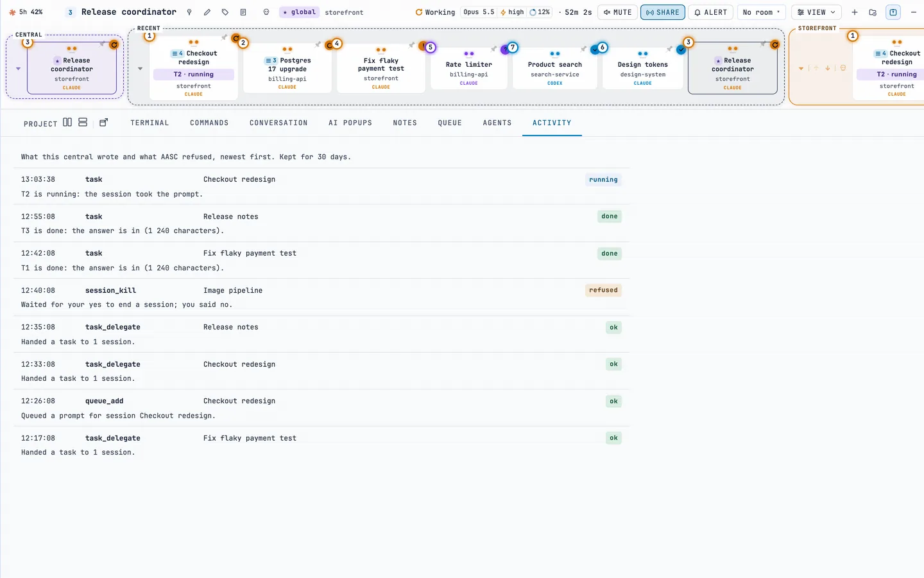
Task: Collapse the STOREFRONT group arrow
Action: tap(801, 69)
